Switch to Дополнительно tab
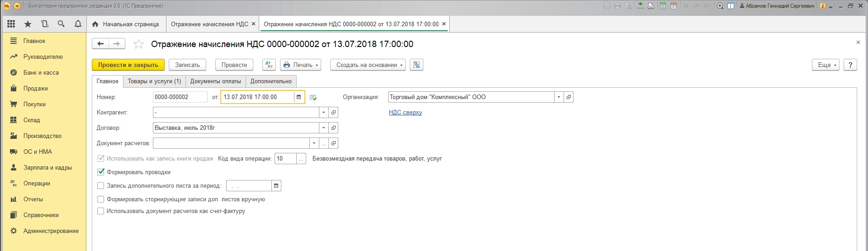The image size is (868, 251). tap(271, 81)
